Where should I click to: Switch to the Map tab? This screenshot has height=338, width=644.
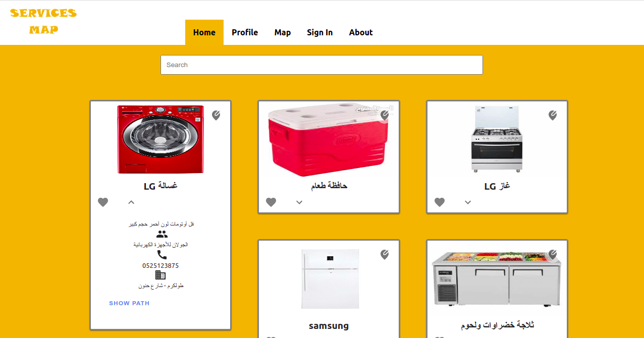pos(283,32)
